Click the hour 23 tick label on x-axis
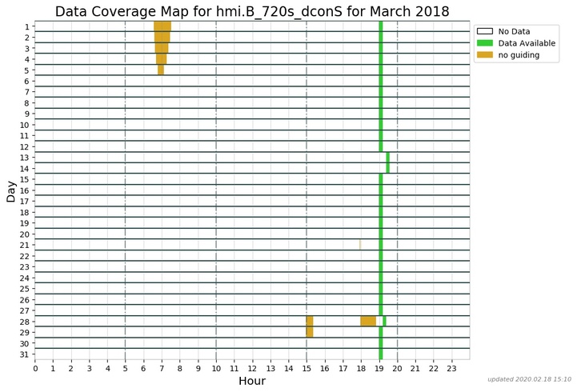 [x=451, y=368]
